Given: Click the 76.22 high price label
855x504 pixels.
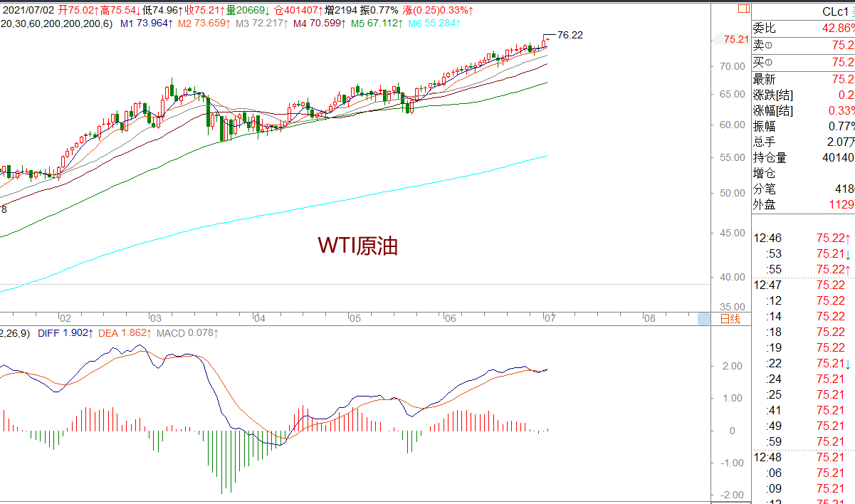Looking at the screenshot, I should [570, 35].
